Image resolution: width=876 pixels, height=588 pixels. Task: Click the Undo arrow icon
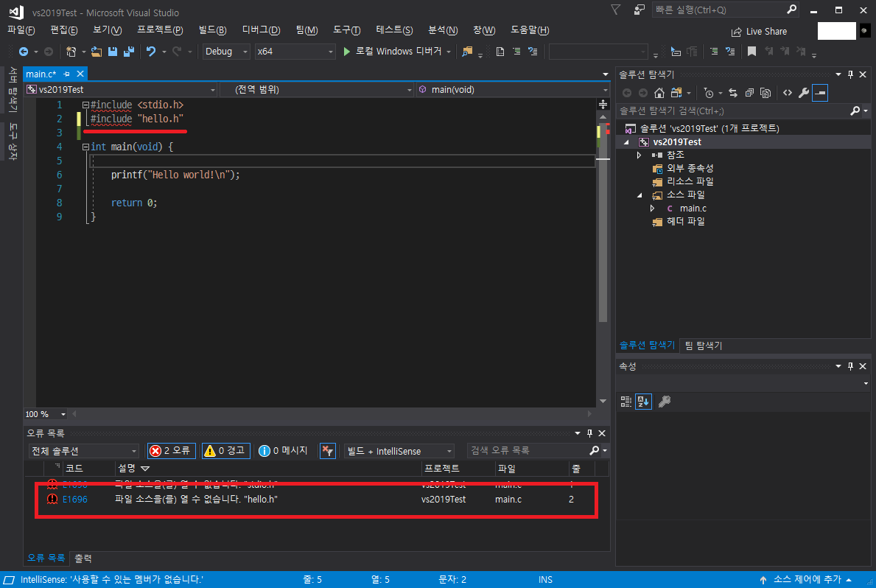pyautogui.click(x=153, y=52)
